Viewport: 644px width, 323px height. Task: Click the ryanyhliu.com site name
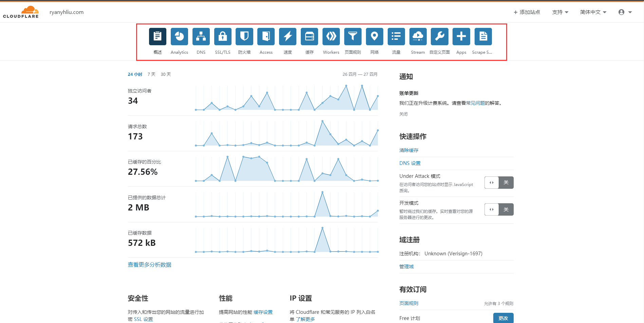click(x=67, y=12)
